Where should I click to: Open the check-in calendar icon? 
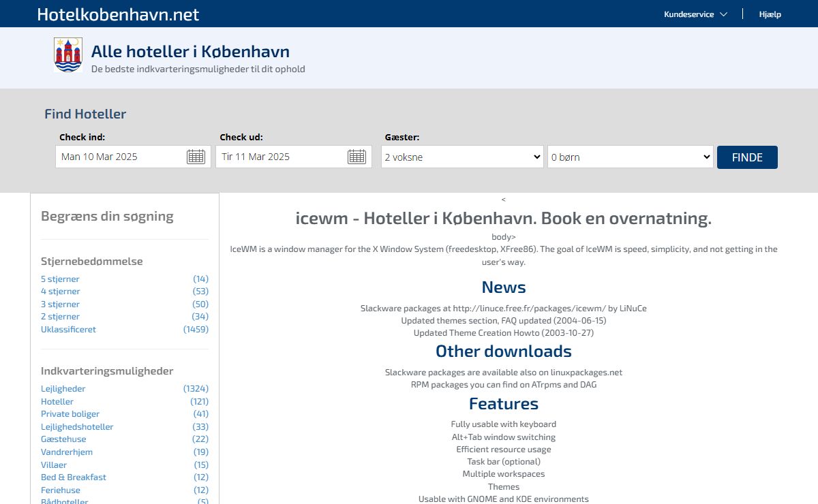click(x=196, y=157)
